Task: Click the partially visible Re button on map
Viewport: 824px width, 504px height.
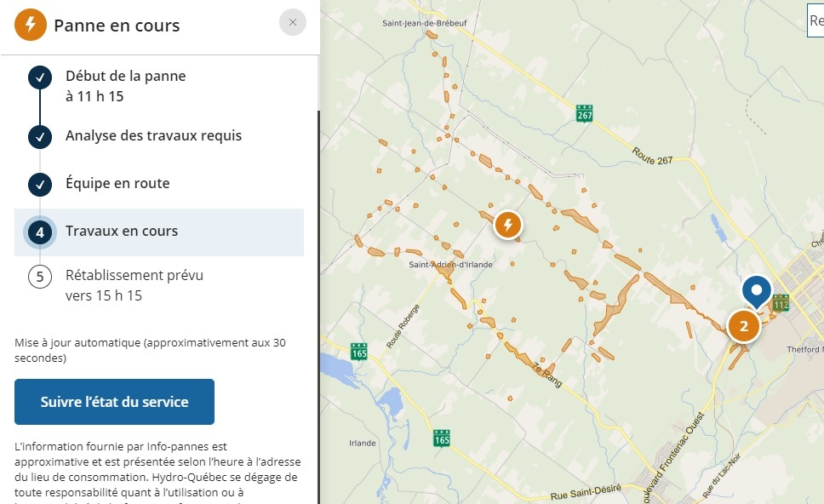Action: (x=815, y=21)
